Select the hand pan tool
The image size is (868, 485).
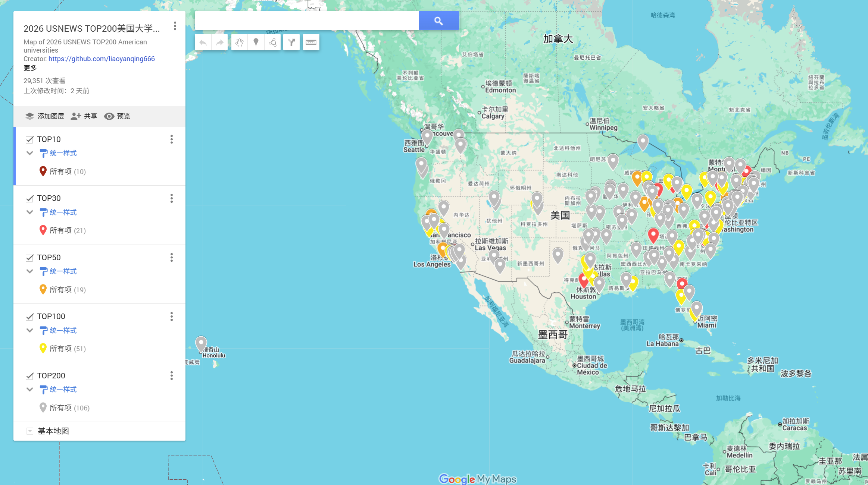pos(239,42)
